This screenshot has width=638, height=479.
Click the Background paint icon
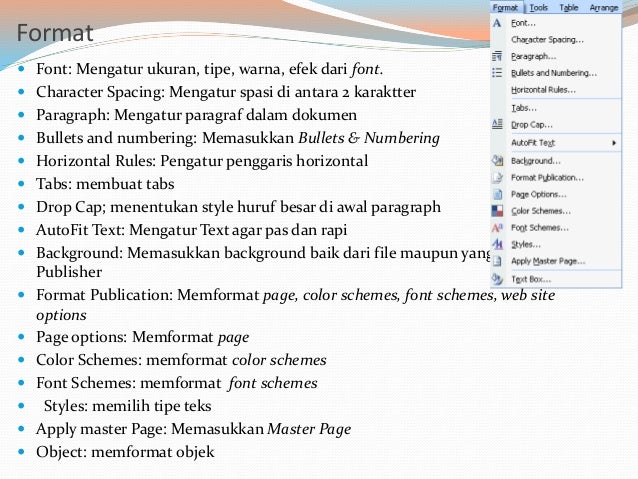[x=497, y=160]
